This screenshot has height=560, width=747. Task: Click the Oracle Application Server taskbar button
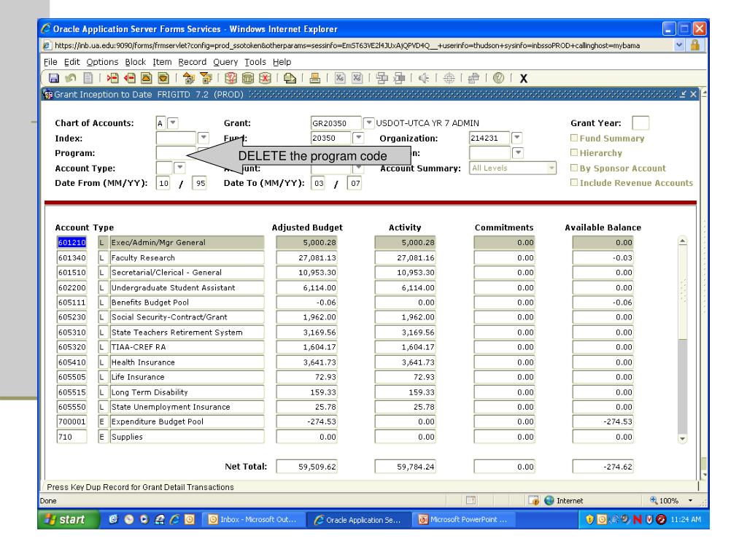pyautogui.click(x=357, y=519)
